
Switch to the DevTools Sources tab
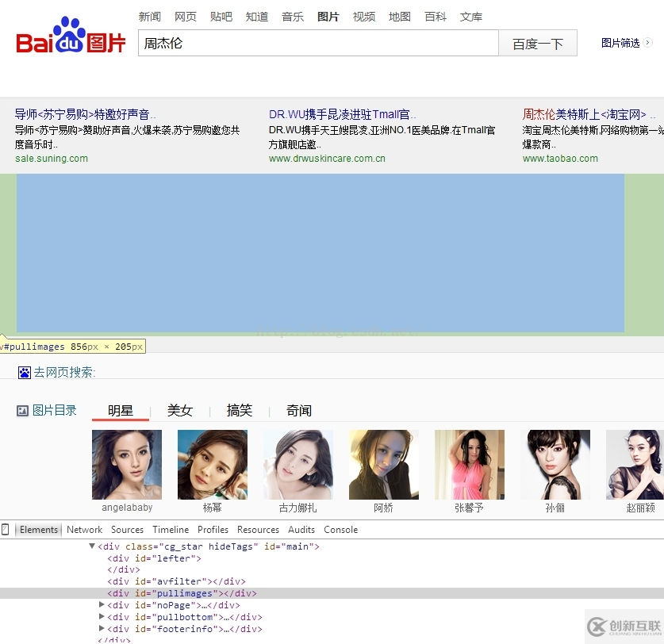127,530
